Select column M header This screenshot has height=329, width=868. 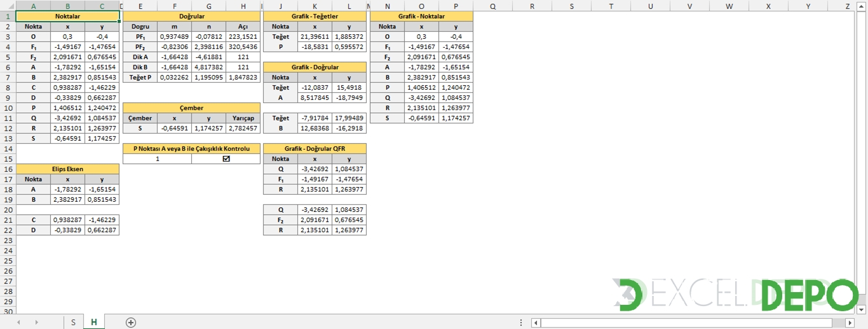pyautogui.click(x=368, y=6)
